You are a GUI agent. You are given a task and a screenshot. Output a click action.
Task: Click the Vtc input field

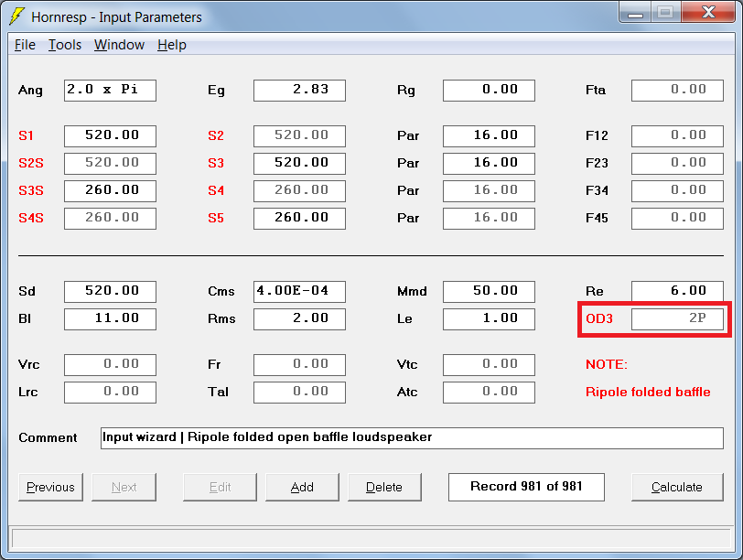(489, 365)
